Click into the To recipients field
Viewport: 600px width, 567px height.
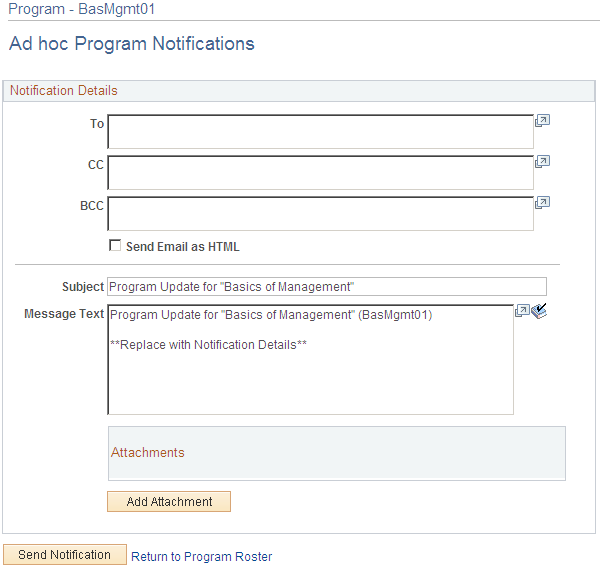pos(320,131)
